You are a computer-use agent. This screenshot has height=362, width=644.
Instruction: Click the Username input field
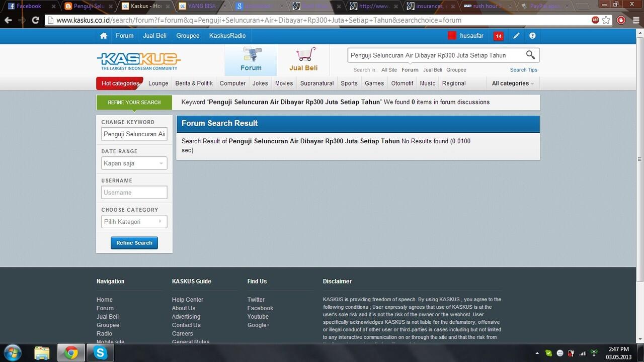coord(134,193)
